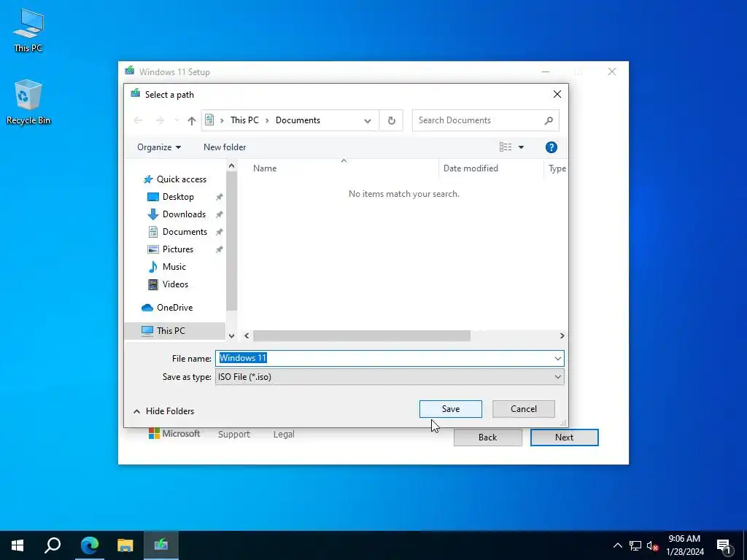747x560 pixels.
Task: Click Documents breadcrumb in address bar
Action: [298, 120]
